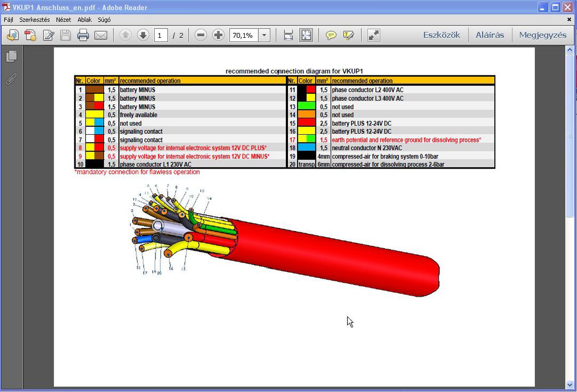The image size is (577, 392).
Task: Click the fit width scrolling icon
Action: tap(288, 35)
